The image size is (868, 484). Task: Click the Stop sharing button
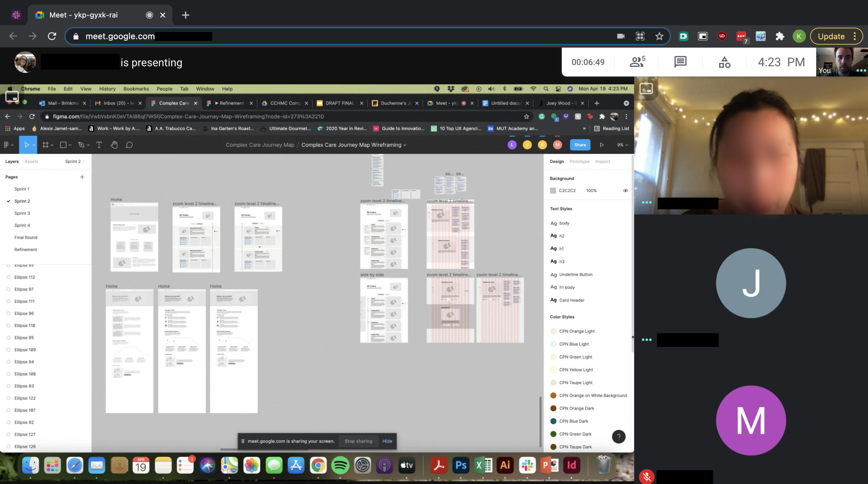(x=358, y=441)
